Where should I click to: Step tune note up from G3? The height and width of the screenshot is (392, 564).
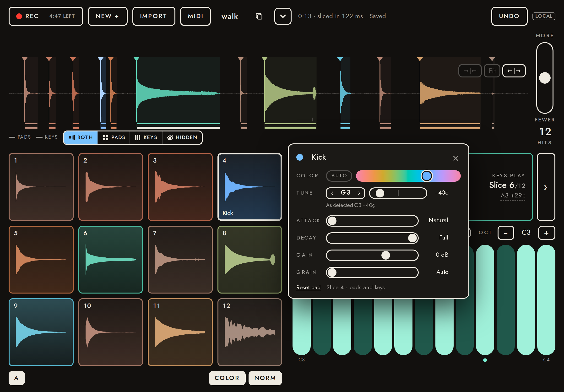tap(359, 193)
